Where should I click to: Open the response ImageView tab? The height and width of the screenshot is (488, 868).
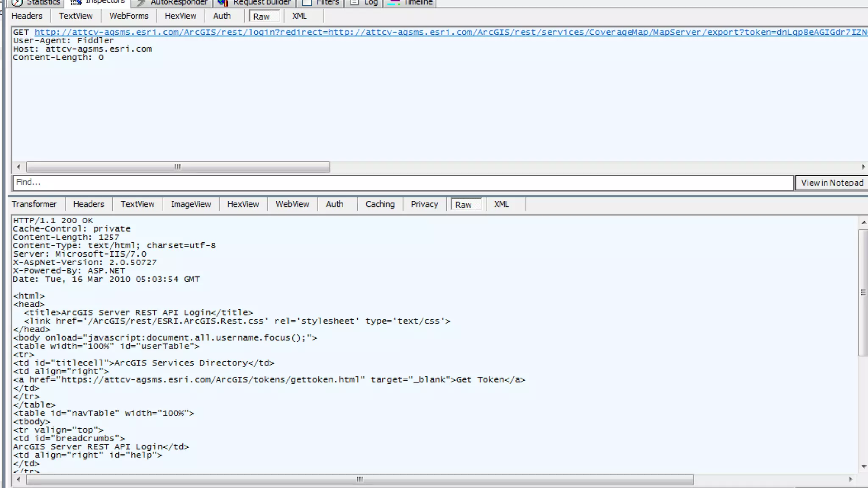191,204
